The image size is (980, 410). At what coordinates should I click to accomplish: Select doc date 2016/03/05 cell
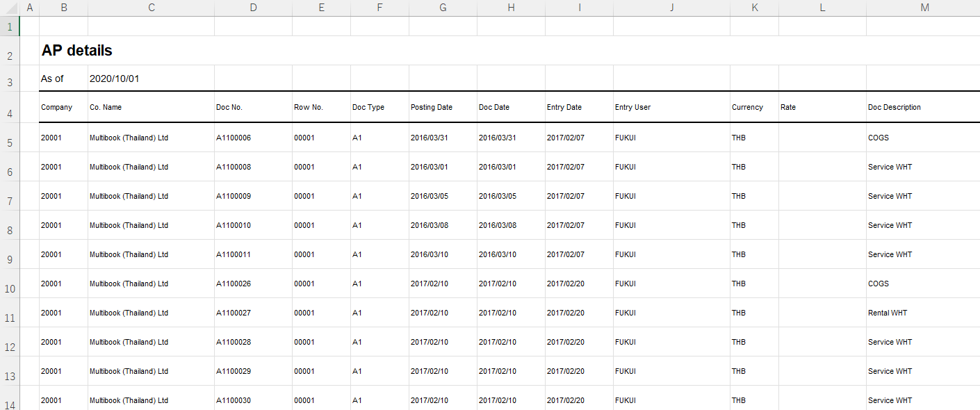[512, 196]
